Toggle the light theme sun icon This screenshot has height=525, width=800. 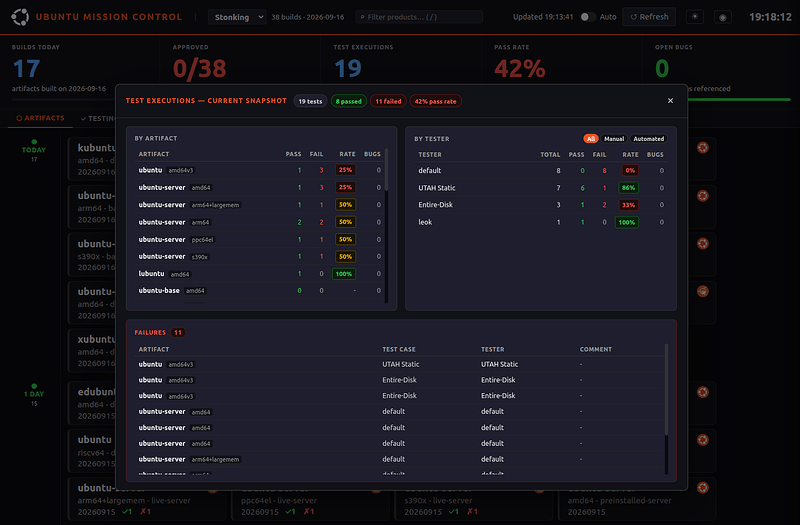click(x=695, y=17)
